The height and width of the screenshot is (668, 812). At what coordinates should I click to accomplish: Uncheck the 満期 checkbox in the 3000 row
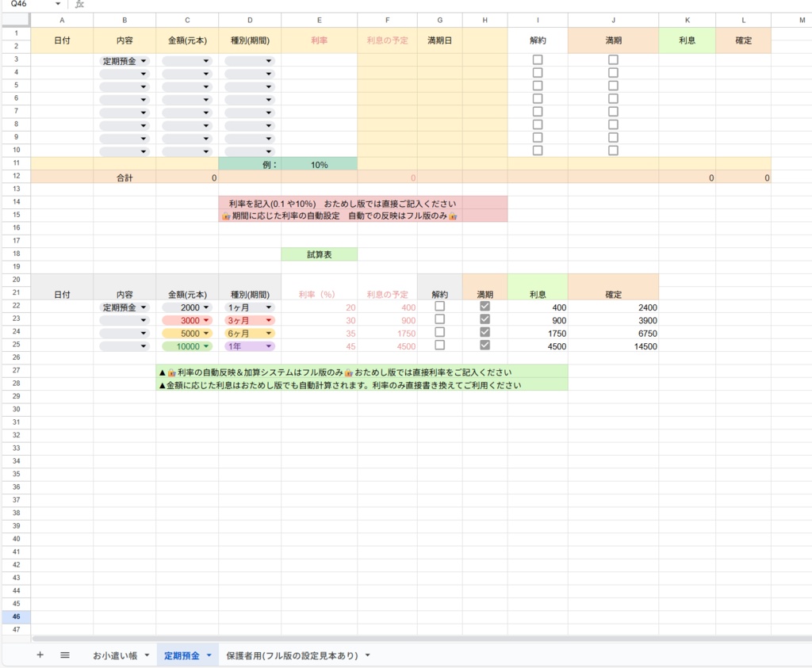[x=485, y=320]
